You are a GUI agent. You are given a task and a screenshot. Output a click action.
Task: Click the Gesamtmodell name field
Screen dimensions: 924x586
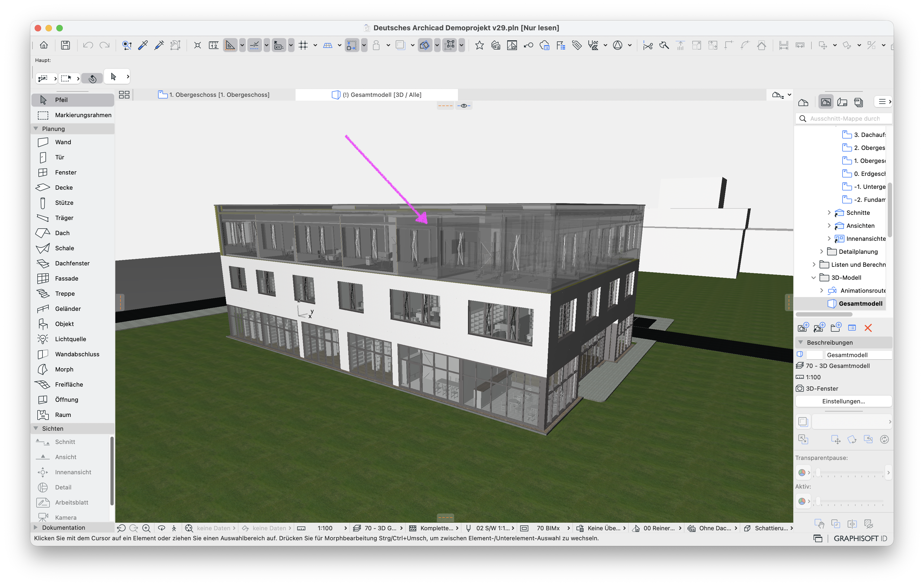858,355
